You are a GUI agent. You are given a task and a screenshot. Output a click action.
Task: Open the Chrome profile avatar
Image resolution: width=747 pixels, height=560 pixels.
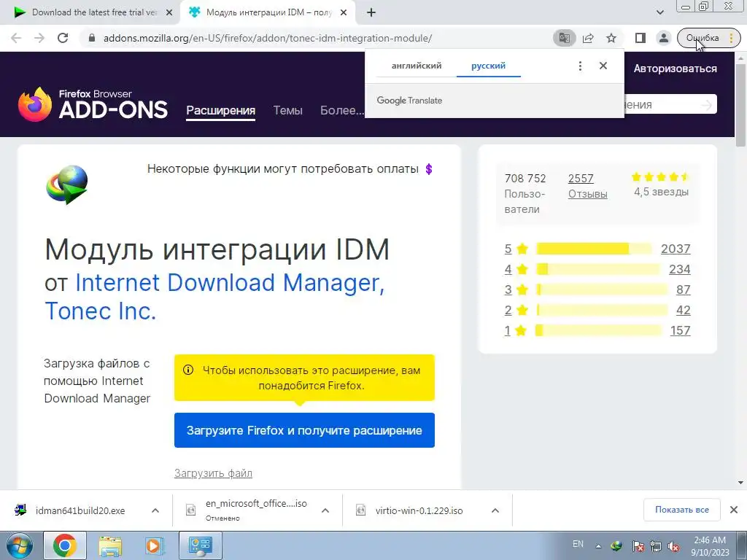click(x=663, y=38)
